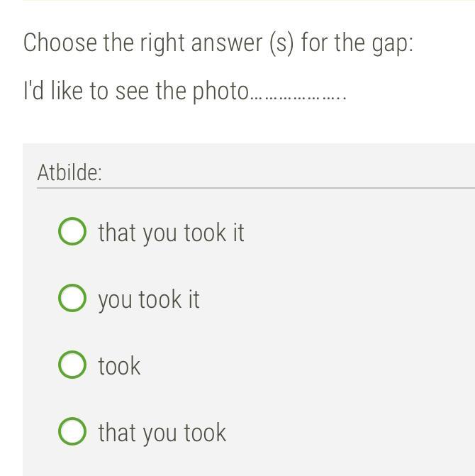Click the sentence "I'd like to see the photo"
Image resolution: width=475 pixels, height=476 pixels.
coord(136,92)
